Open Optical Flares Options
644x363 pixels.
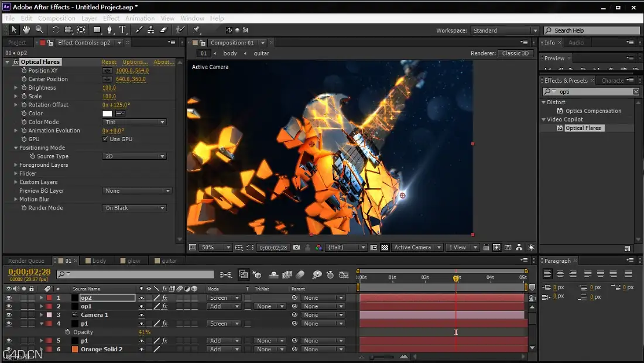click(x=135, y=62)
